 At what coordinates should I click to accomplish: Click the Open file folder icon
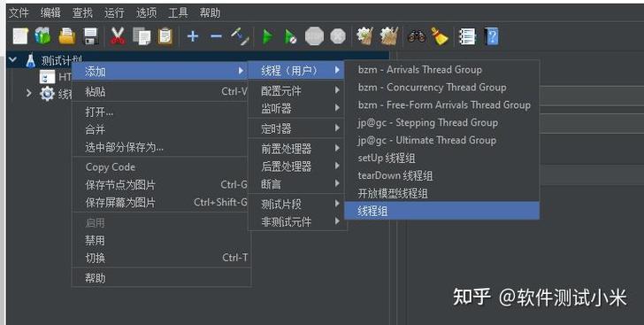tap(67, 36)
